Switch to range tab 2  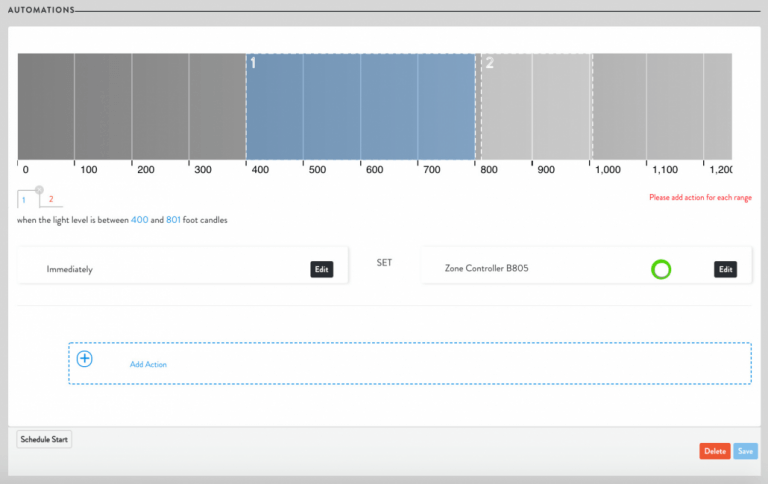(x=51, y=199)
